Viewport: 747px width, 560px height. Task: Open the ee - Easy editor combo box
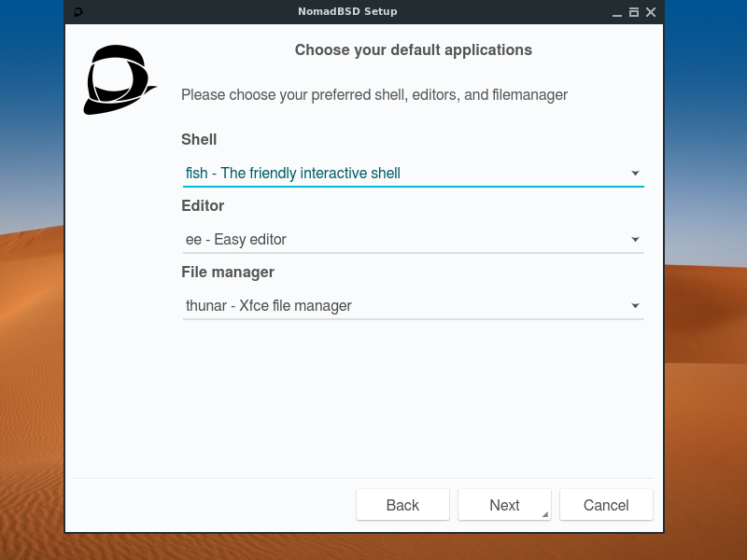[x=414, y=240]
